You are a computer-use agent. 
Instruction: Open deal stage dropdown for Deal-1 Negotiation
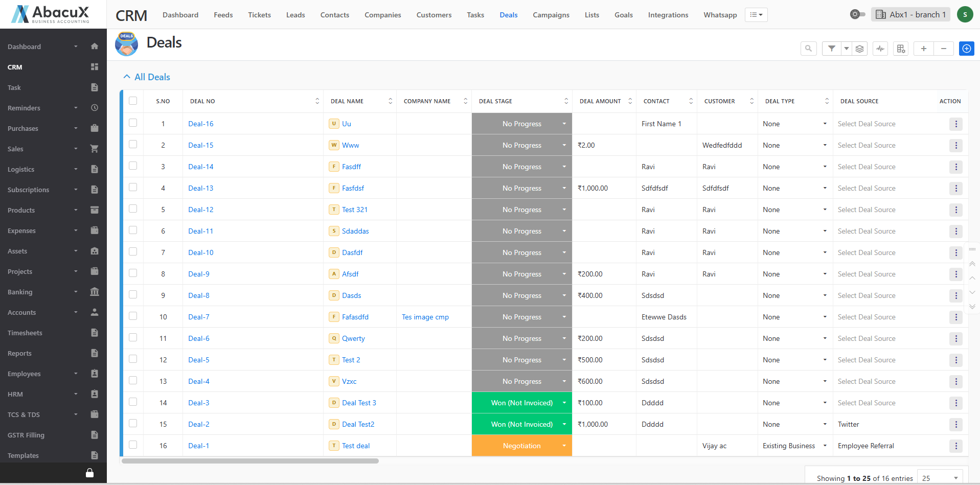pos(564,446)
